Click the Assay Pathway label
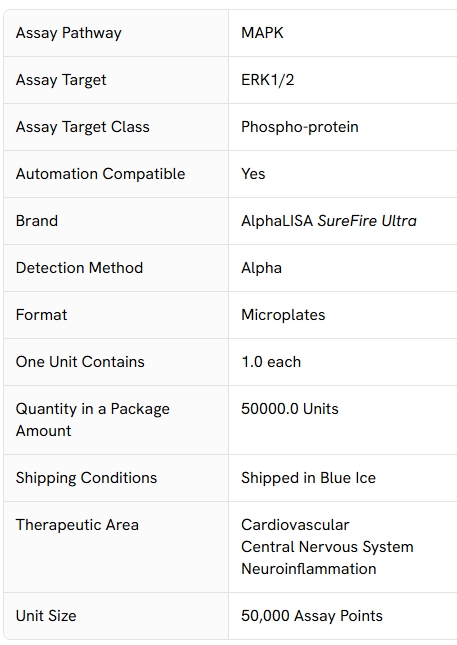Viewport: 457px width, 645px height. click(x=69, y=33)
